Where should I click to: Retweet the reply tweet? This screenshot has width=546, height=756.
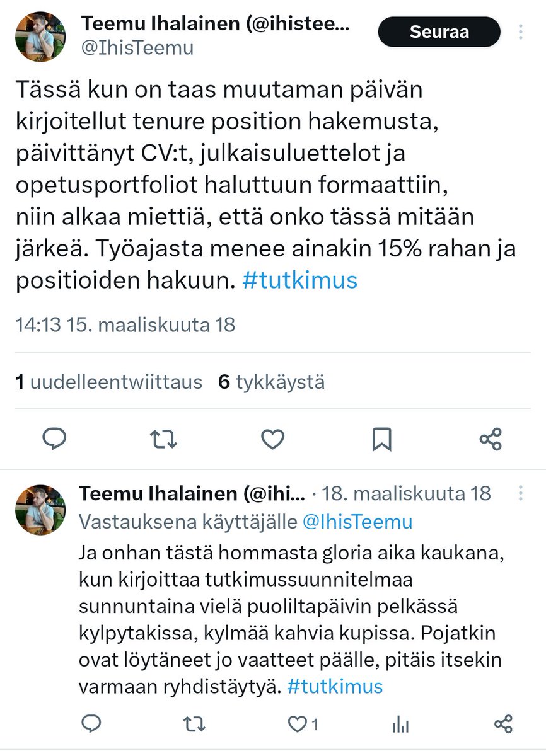click(x=195, y=724)
